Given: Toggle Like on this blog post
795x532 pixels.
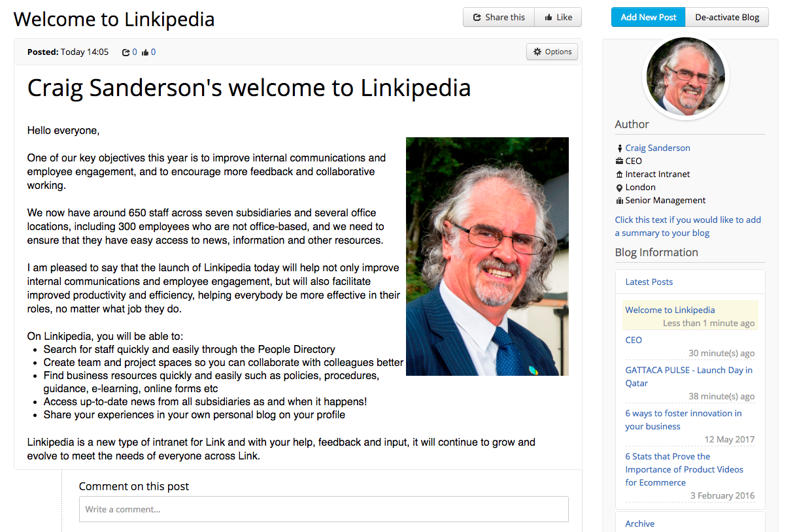Looking at the screenshot, I should tap(558, 17).
